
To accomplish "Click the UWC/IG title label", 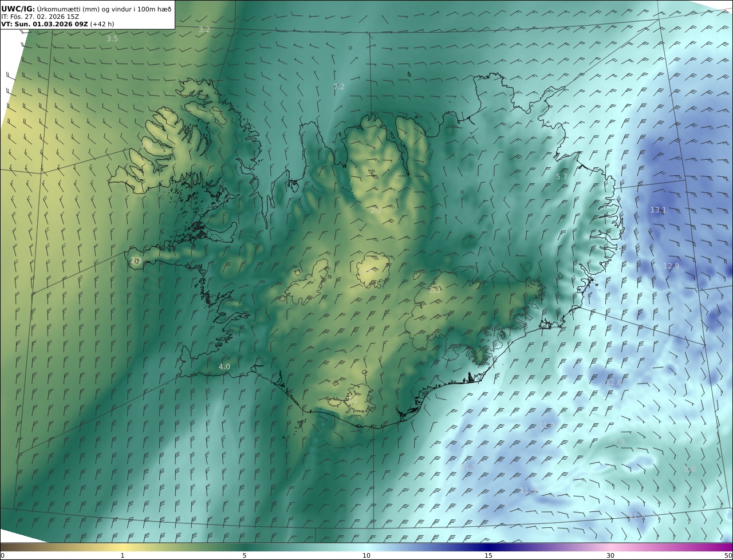I will pyautogui.click(x=18, y=9).
